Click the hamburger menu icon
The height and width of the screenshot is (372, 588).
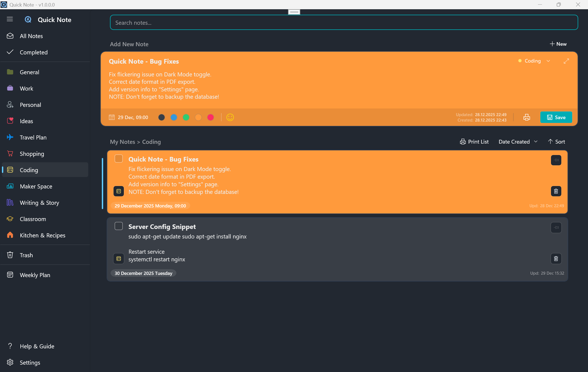(x=10, y=19)
